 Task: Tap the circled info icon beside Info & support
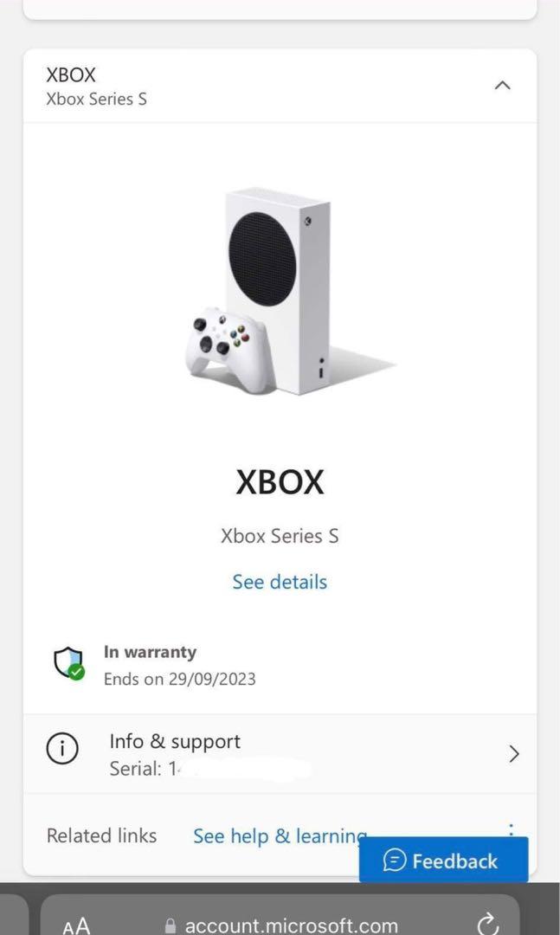coord(61,749)
